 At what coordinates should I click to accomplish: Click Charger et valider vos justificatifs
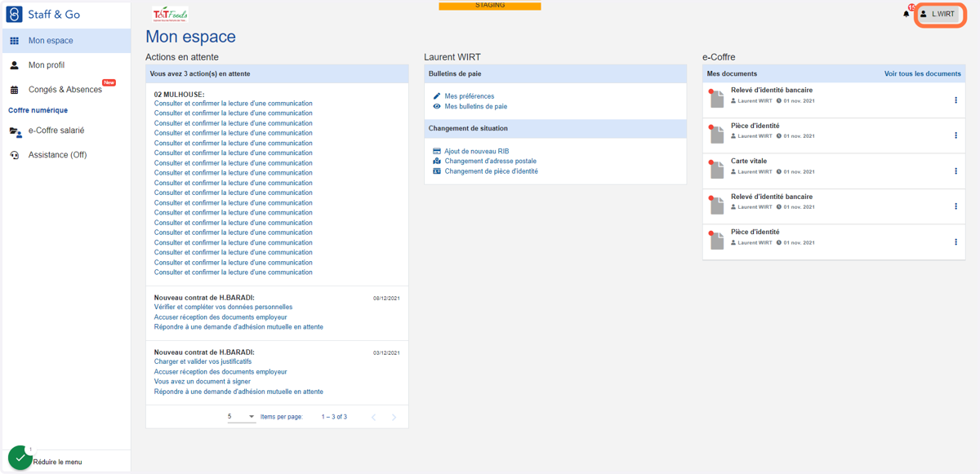203,361
